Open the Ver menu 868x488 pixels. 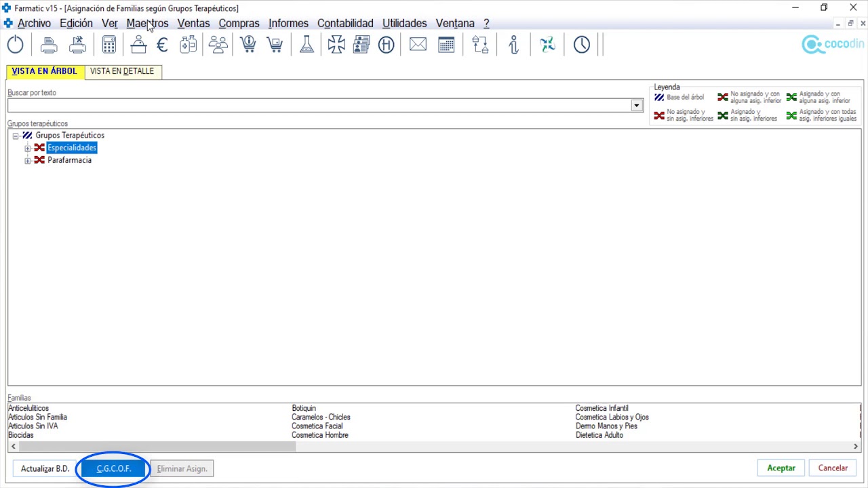[x=110, y=23]
